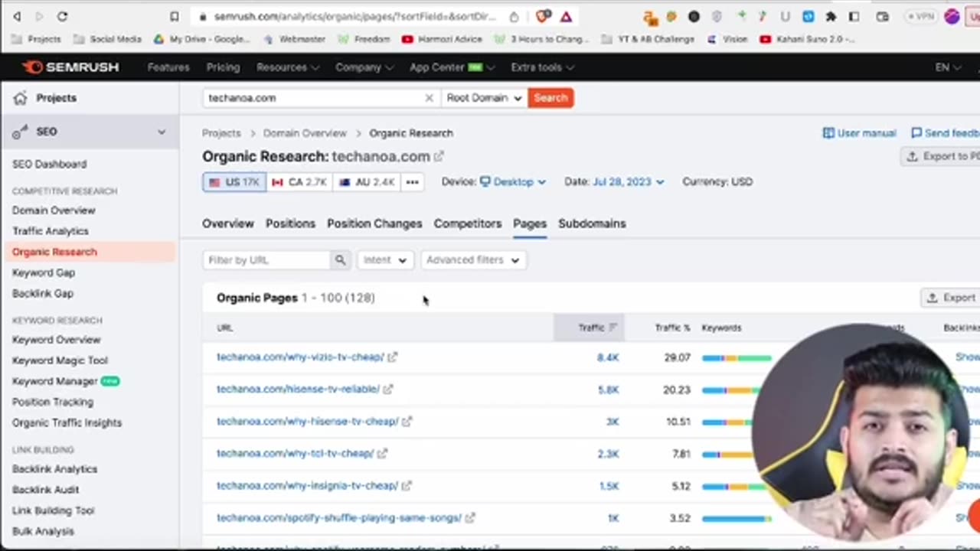Click the Semrush logo
980x551 pixels.
click(x=71, y=67)
